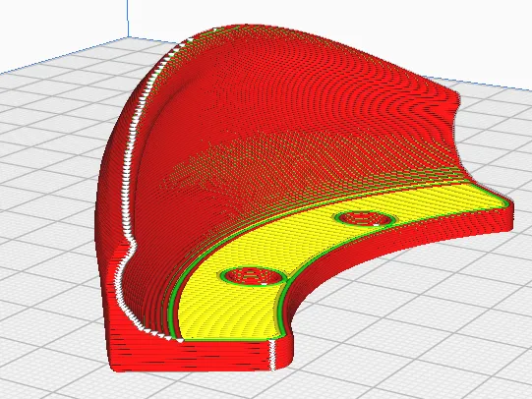Click the farther screw hole in the flange
The image size is (532, 399).
point(365,218)
